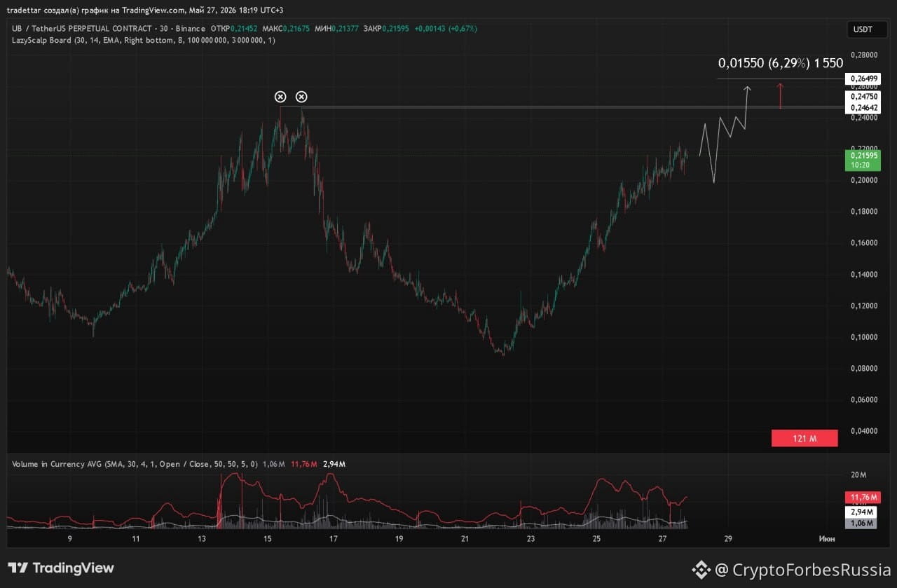Click the date axis label 15

pos(267,539)
